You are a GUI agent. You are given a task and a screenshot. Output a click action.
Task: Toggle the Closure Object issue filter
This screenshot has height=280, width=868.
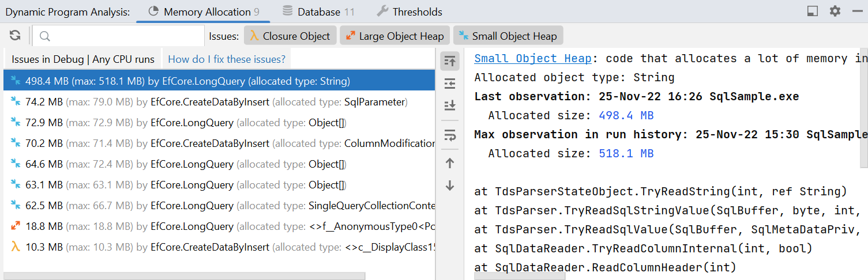pos(290,36)
